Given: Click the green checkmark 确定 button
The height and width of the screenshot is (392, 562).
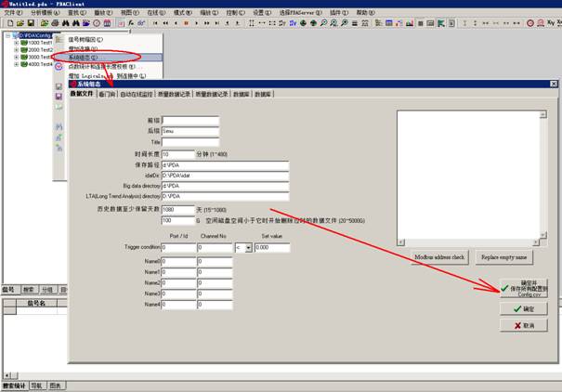Looking at the screenshot, I should pyautogui.click(x=523, y=308).
